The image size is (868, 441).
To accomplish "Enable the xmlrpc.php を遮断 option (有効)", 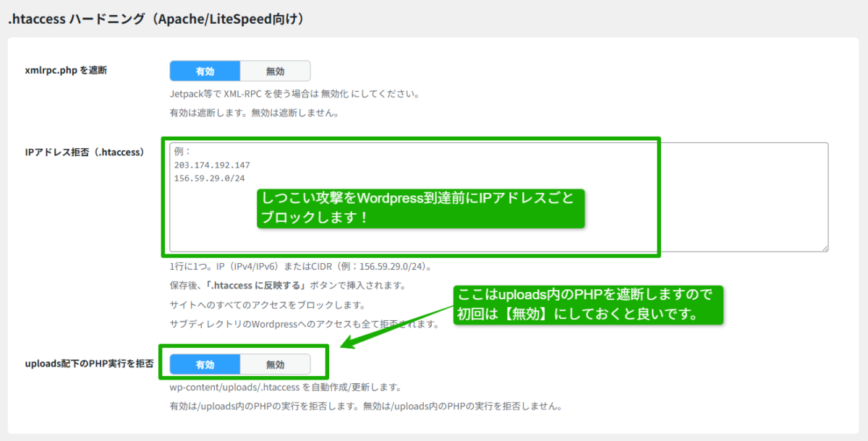I will pos(205,71).
